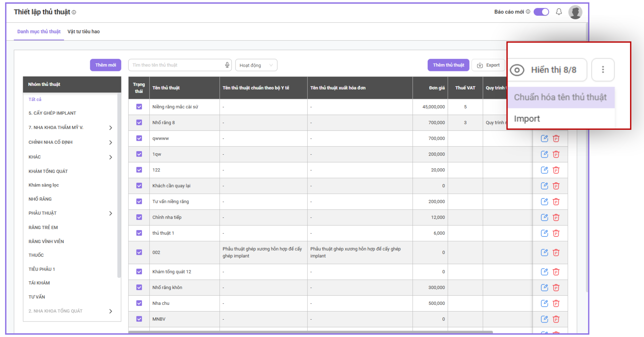
Task: Switch to the Vật tư tiêu hao tab
Action: pos(84,32)
